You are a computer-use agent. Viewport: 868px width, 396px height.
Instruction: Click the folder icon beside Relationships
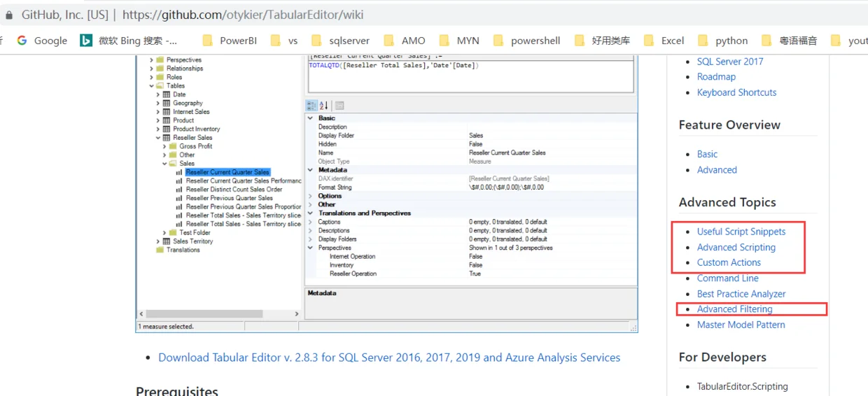pos(160,69)
